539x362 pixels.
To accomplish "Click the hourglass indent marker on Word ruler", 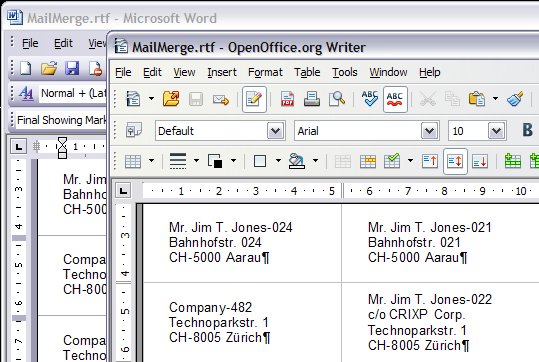I will point(62,147).
